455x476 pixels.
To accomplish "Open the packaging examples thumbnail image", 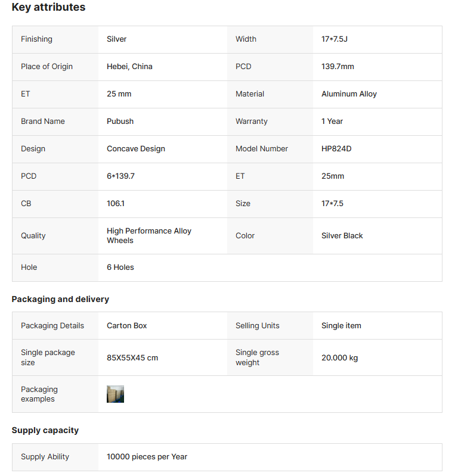I will pyautogui.click(x=115, y=394).
